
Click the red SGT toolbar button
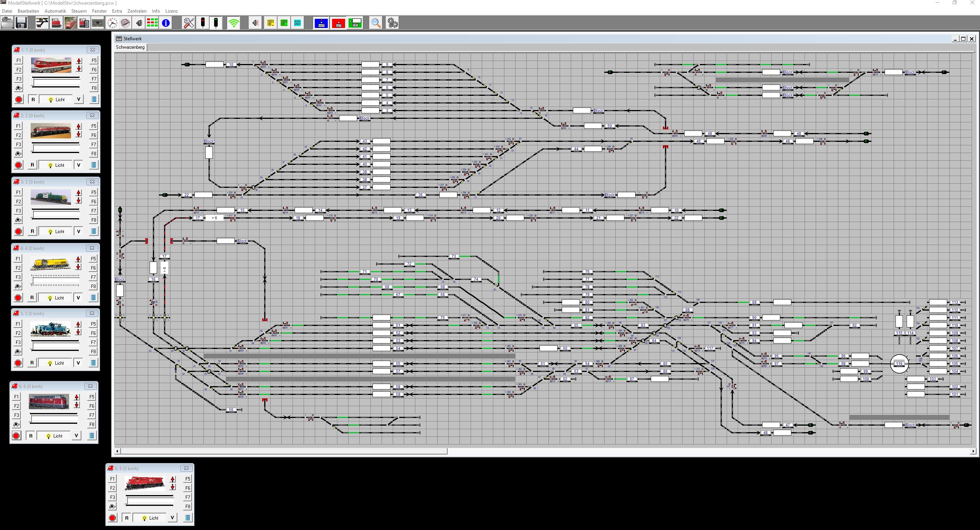(x=338, y=23)
